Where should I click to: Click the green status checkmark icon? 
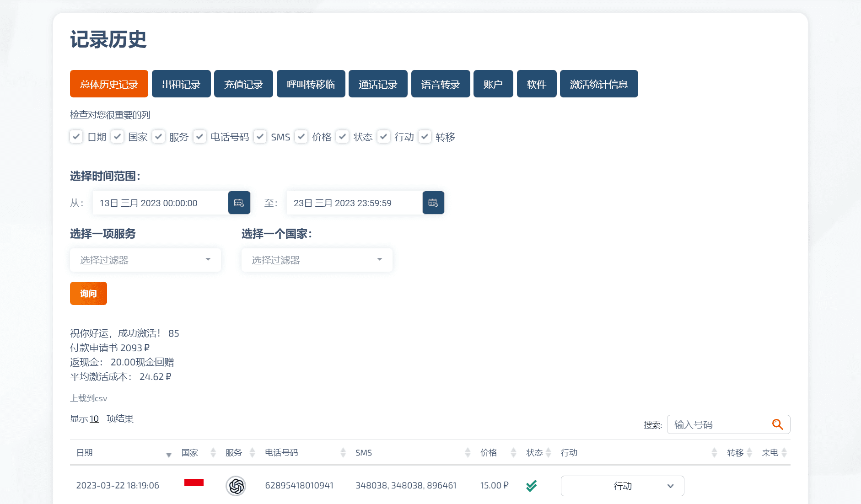tap(531, 486)
